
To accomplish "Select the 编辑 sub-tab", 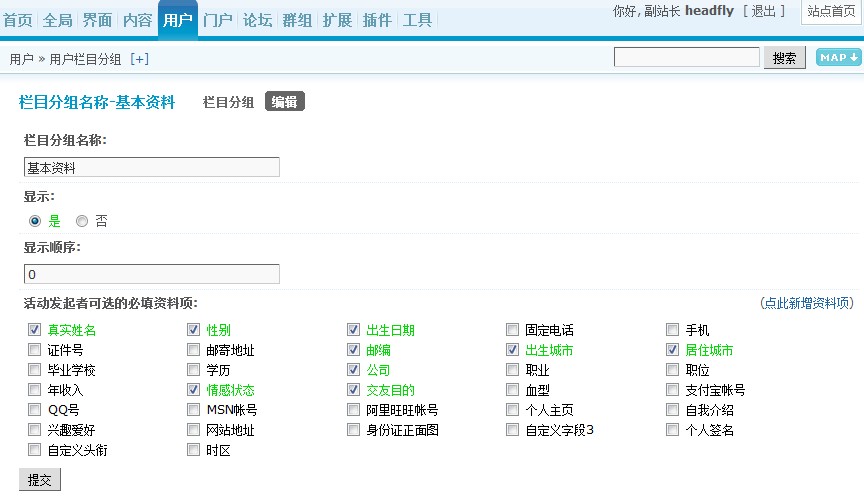I will coord(284,102).
